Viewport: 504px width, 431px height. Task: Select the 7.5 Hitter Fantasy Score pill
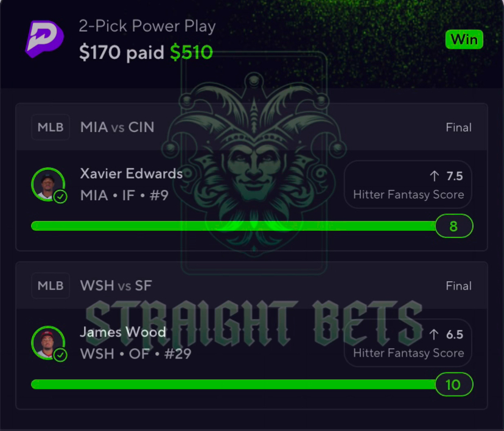click(408, 184)
